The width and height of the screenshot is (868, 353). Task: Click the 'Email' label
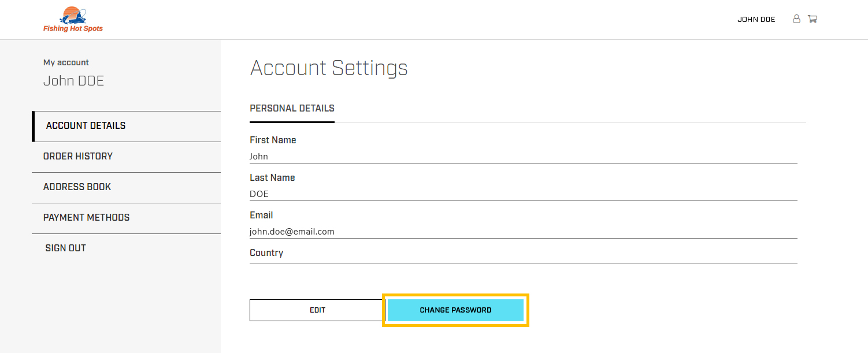click(261, 215)
